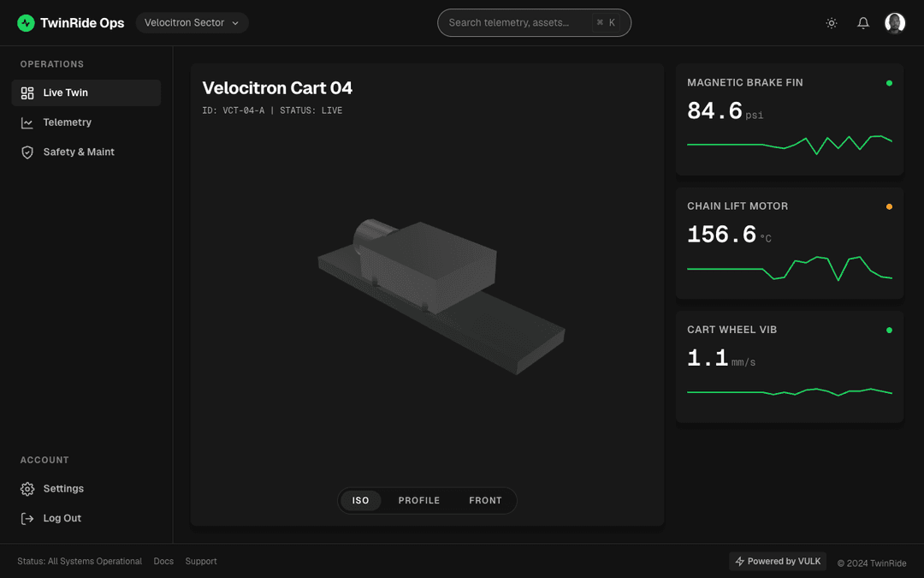Image resolution: width=924 pixels, height=578 pixels.
Task: Click the TwinRide Ops green pulse logo
Action: [x=26, y=23]
